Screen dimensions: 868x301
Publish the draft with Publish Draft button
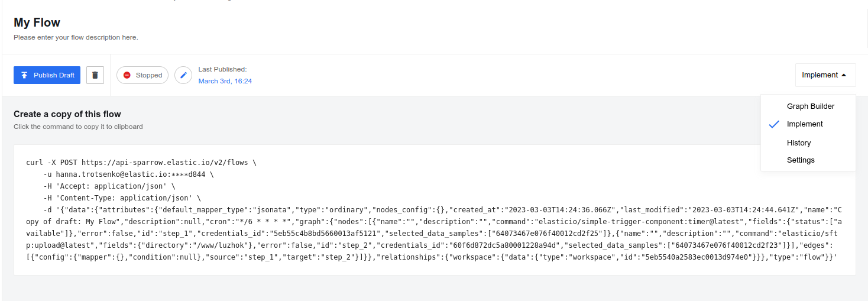47,75
